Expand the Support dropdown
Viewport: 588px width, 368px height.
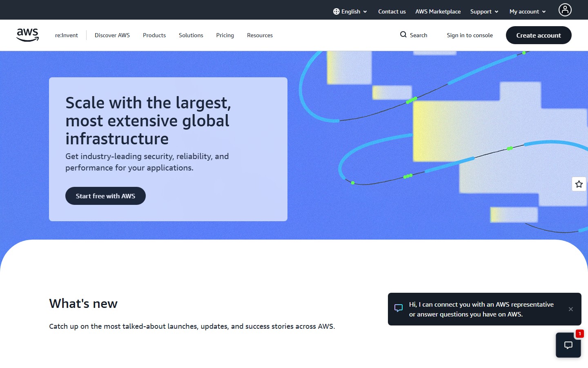pyautogui.click(x=484, y=11)
